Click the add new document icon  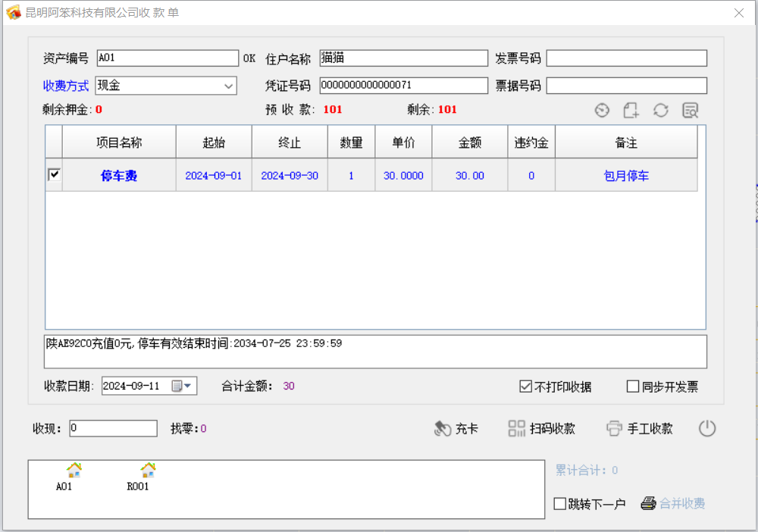click(631, 110)
